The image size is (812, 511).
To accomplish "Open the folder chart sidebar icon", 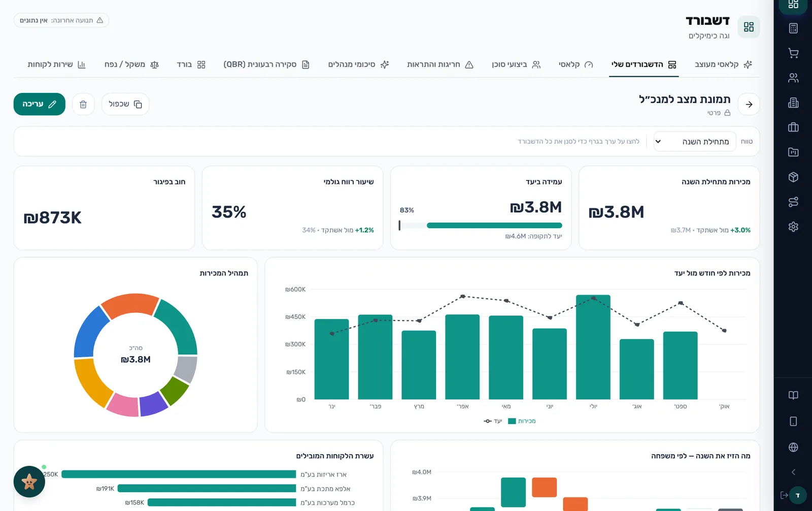I will [793, 152].
